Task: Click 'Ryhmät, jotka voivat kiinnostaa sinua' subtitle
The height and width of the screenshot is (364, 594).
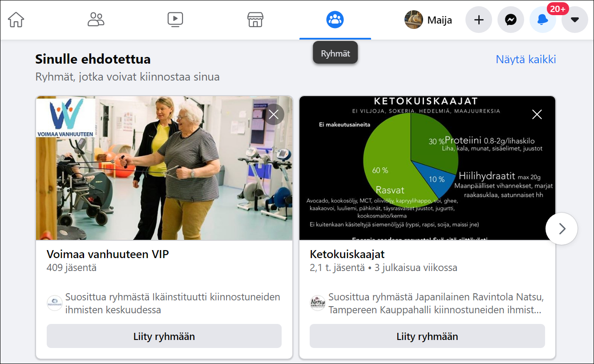Action: (128, 77)
